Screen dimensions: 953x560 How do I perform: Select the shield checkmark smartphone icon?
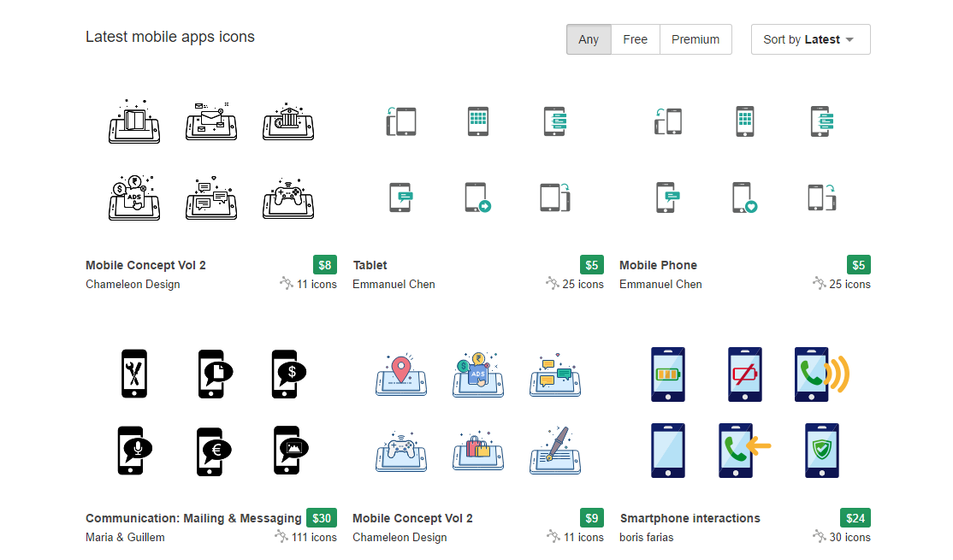[820, 450]
